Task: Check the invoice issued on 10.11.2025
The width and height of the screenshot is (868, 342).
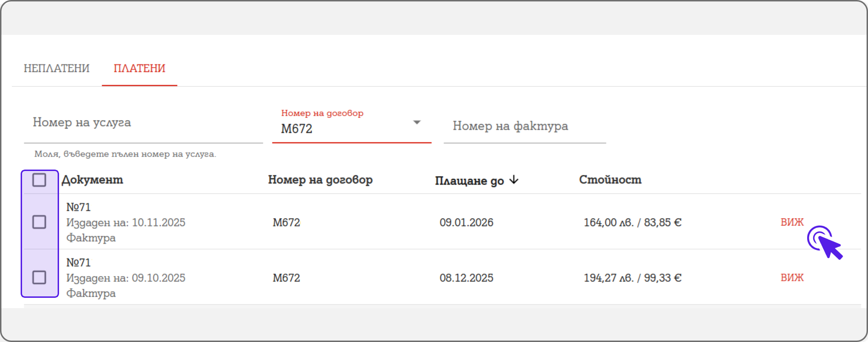Action: coord(39,222)
